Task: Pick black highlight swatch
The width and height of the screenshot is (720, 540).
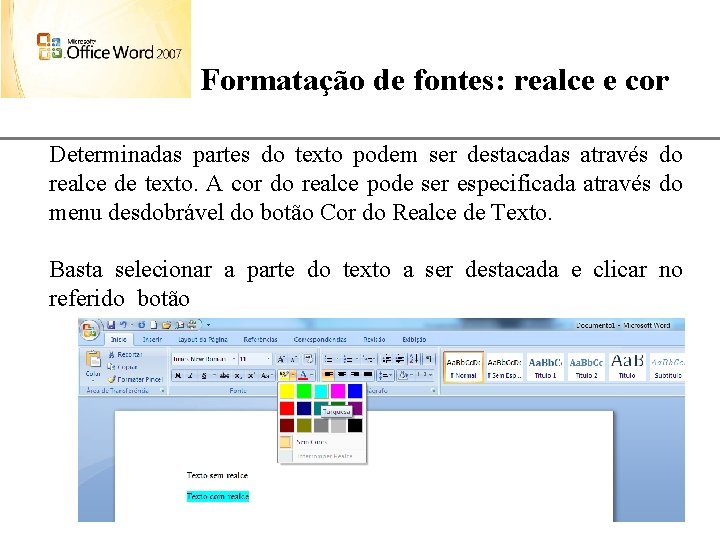Action: pyautogui.click(x=355, y=426)
